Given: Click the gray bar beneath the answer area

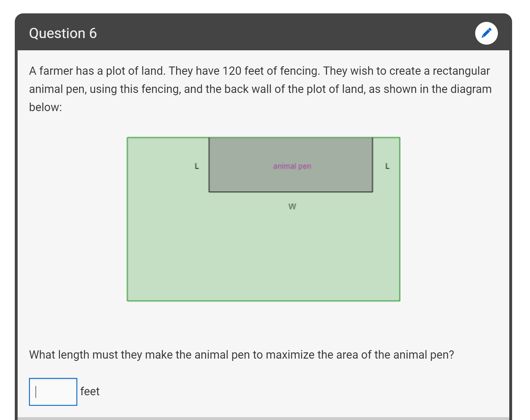Looking at the screenshot, I should click(263, 419).
